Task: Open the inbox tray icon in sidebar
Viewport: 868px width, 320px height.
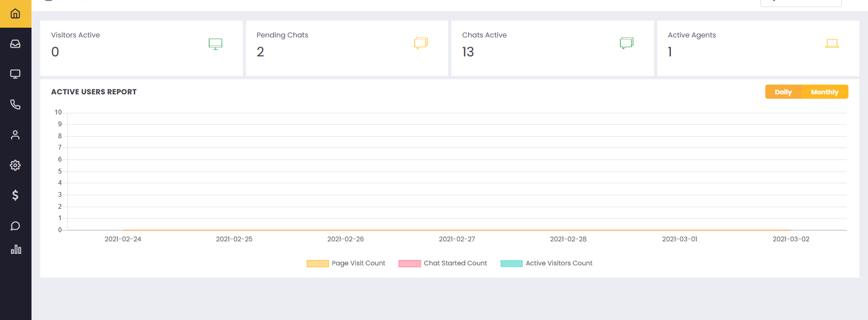Action: [x=15, y=44]
